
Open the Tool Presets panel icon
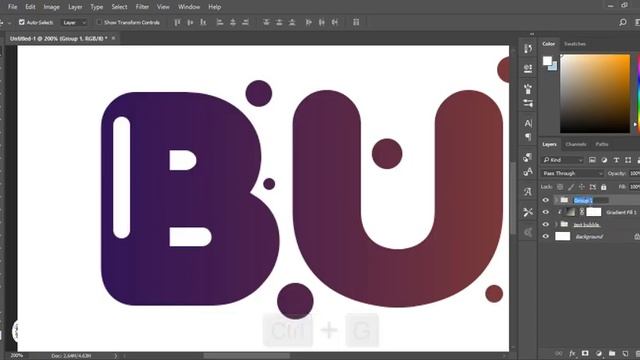point(528,212)
